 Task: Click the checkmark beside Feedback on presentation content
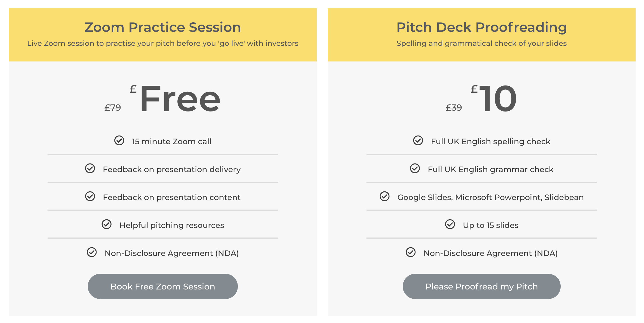tap(90, 197)
